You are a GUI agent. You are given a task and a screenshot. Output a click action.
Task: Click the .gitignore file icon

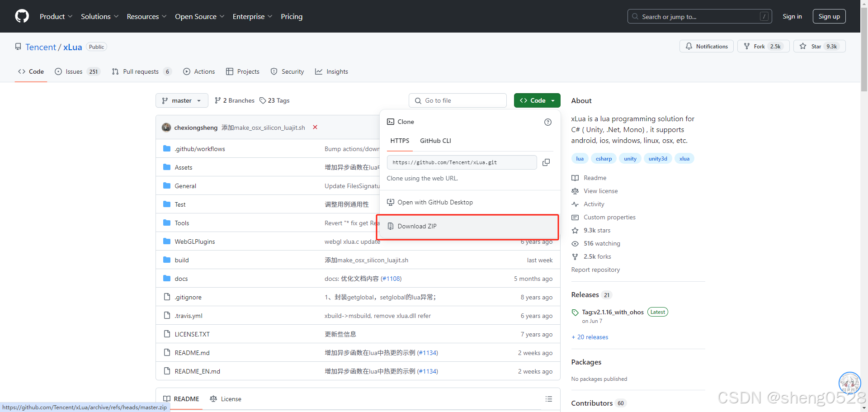(x=167, y=297)
